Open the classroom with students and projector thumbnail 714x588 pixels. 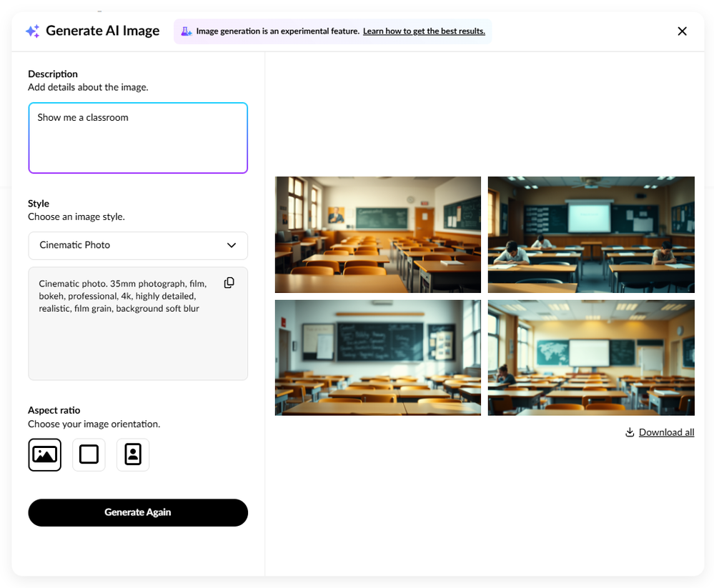tap(591, 234)
